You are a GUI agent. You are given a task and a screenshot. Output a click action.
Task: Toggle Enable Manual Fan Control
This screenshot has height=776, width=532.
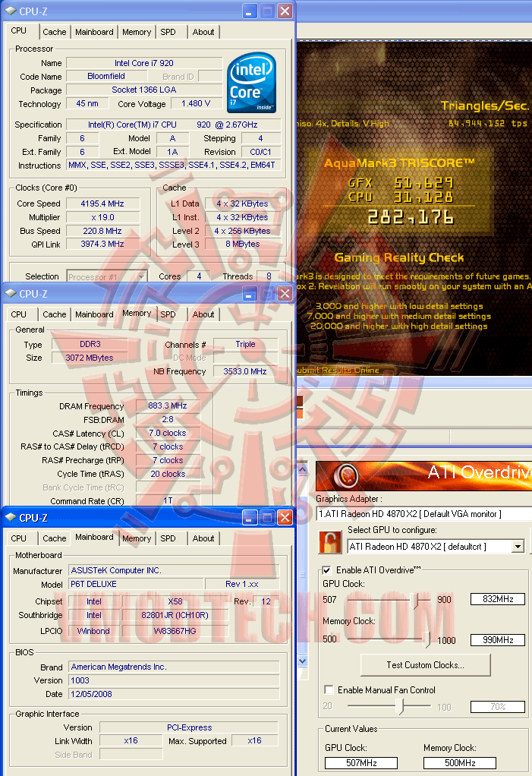329,689
